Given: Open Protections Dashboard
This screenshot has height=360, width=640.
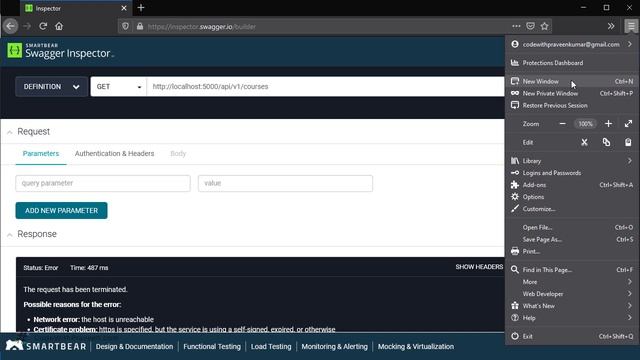Looking at the screenshot, I should (x=572, y=63).
